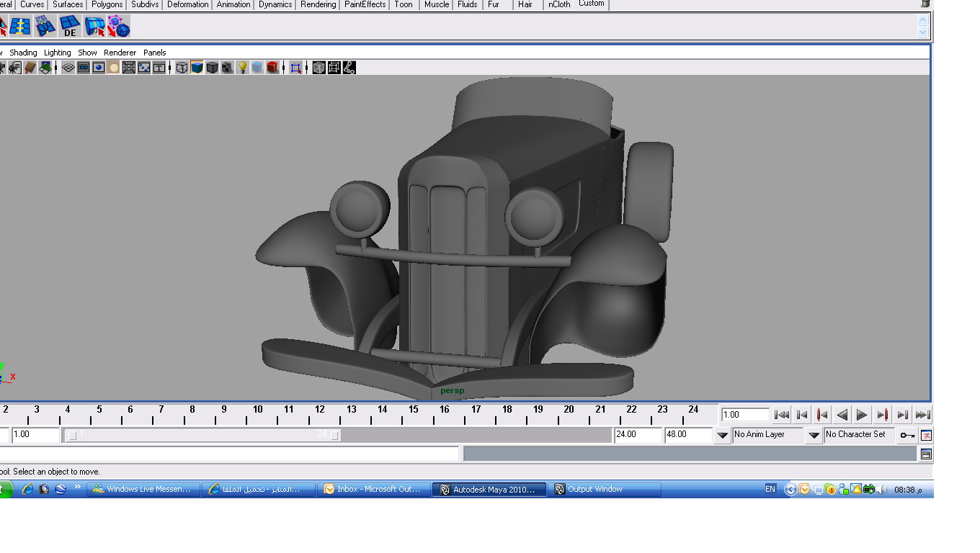Click the animation end field 48.00

(x=687, y=435)
